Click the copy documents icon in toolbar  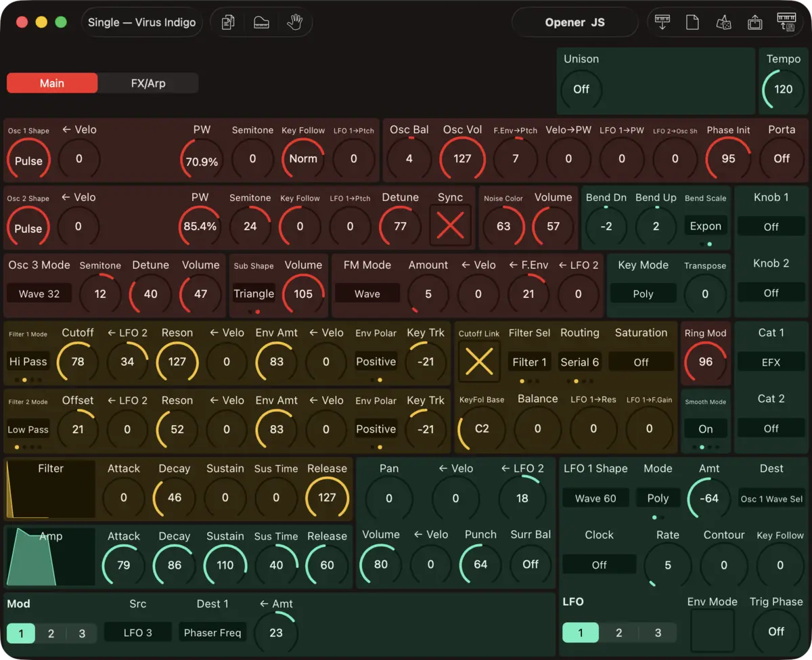point(228,22)
